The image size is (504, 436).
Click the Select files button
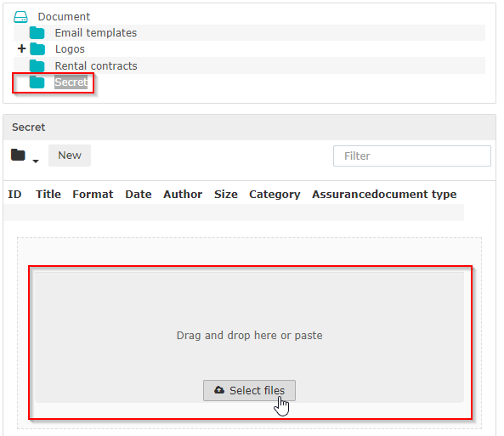tap(249, 391)
